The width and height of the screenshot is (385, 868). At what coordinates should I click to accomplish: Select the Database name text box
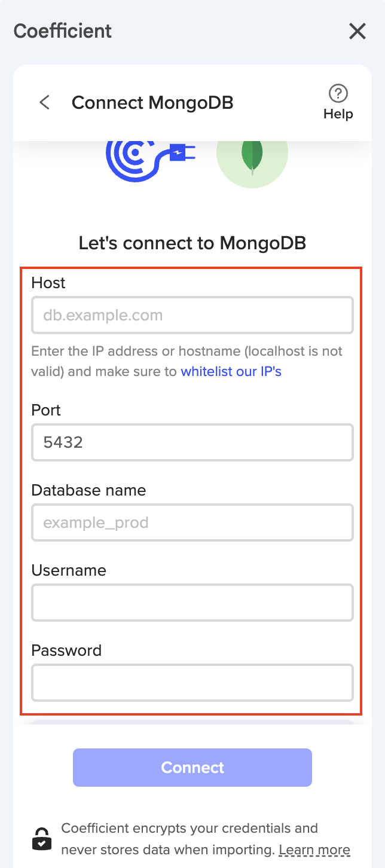pyautogui.click(x=192, y=522)
